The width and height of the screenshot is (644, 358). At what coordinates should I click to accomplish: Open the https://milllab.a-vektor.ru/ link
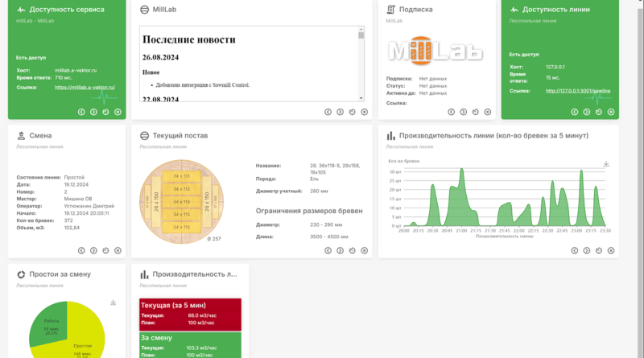85,88
